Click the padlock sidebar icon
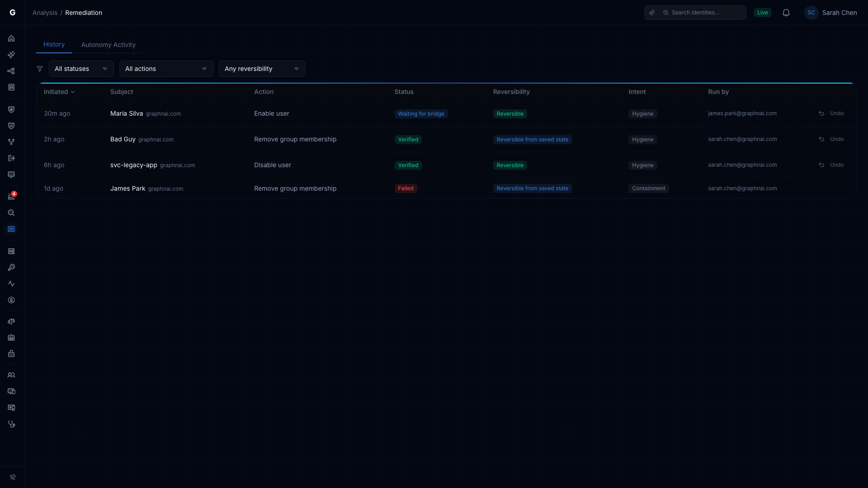The width and height of the screenshot is (868, 488). 11,354
